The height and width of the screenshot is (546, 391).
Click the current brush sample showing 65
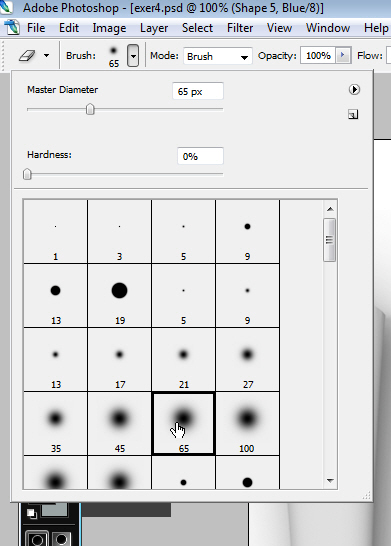point(114,56)
